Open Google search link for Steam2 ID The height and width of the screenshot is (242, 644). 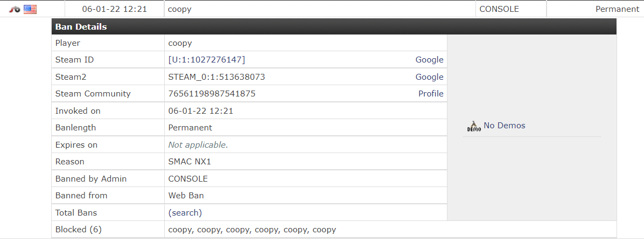[429, 77]
